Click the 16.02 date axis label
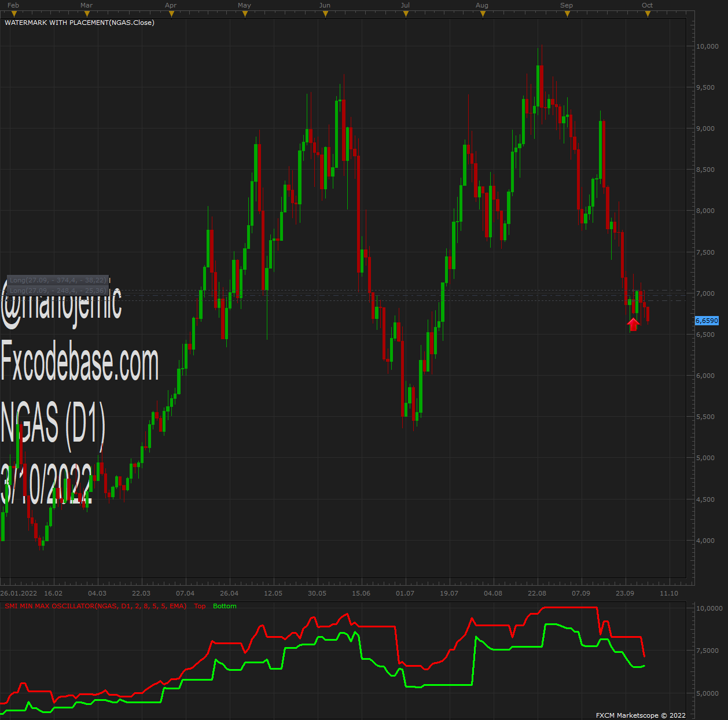This screenshot has height=720, width=728. (53, 593)
